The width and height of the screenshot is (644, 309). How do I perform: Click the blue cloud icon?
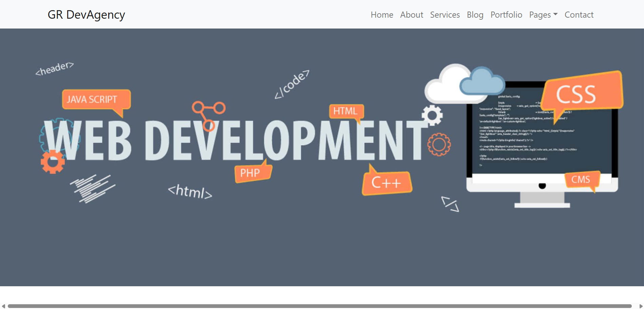tap(482, 83)
